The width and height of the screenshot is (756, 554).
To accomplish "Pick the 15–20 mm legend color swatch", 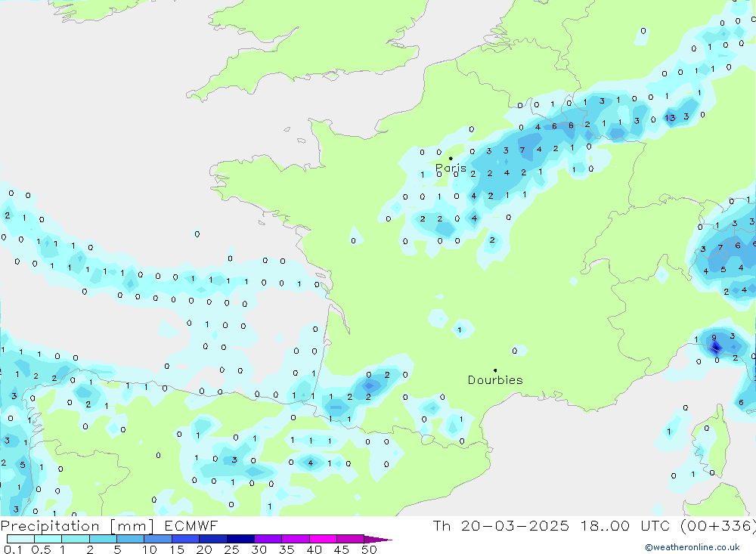I will [x=186, y=539].
